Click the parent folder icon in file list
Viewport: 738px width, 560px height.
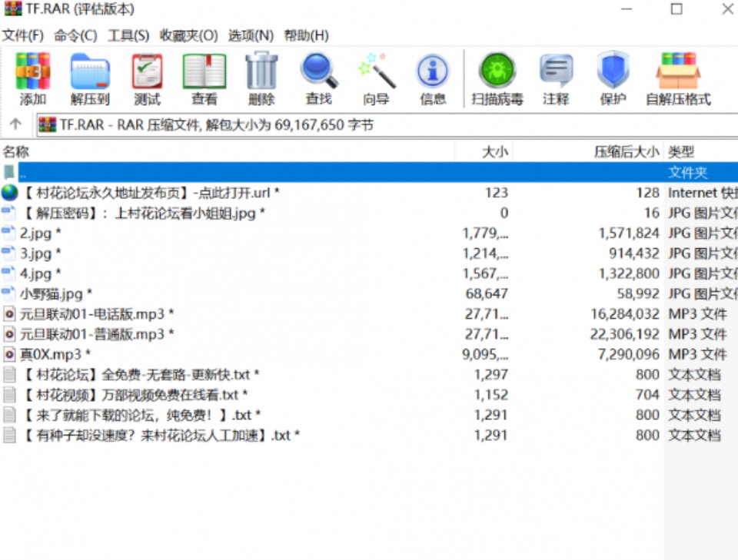[x=9, y=172]
